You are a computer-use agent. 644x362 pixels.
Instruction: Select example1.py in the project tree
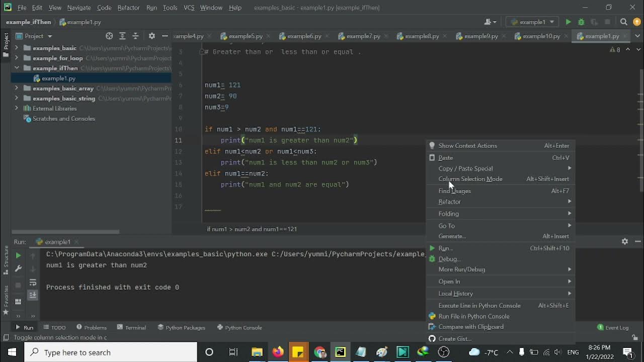coord(58,78)
